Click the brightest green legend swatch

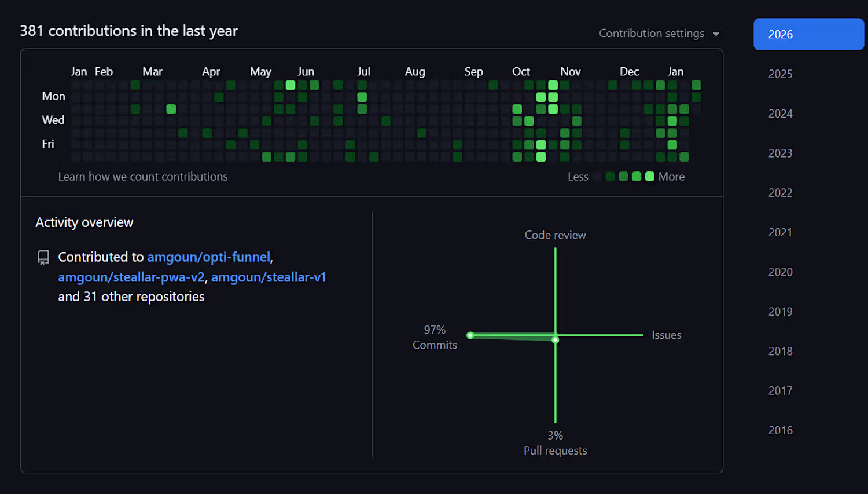point(650,177)
